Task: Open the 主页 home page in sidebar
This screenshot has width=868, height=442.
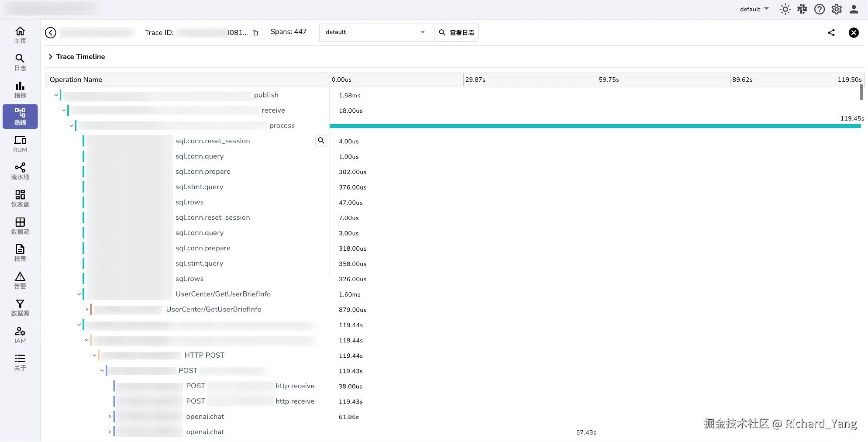Action: pyautogui.click(x=20, y=35)
